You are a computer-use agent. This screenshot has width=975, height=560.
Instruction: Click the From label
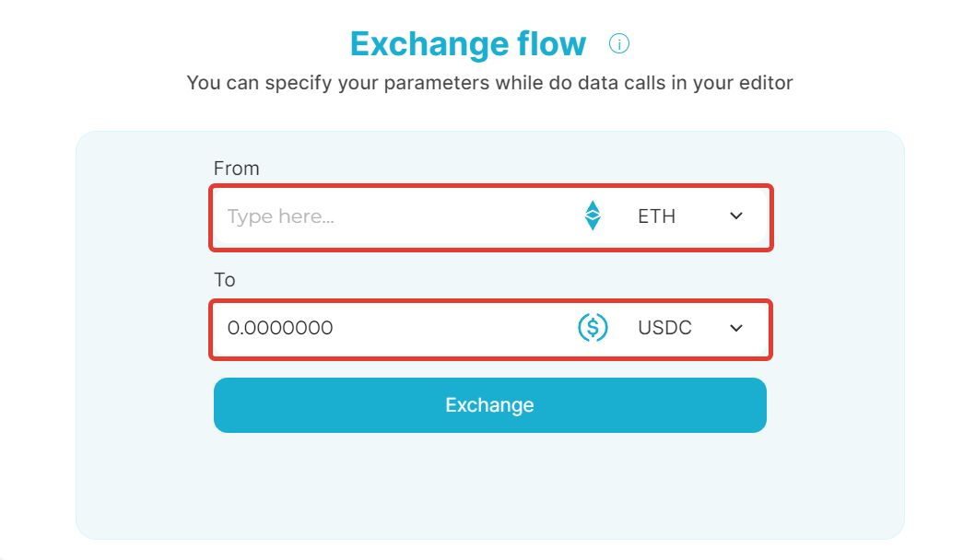(x=236, y=169)
